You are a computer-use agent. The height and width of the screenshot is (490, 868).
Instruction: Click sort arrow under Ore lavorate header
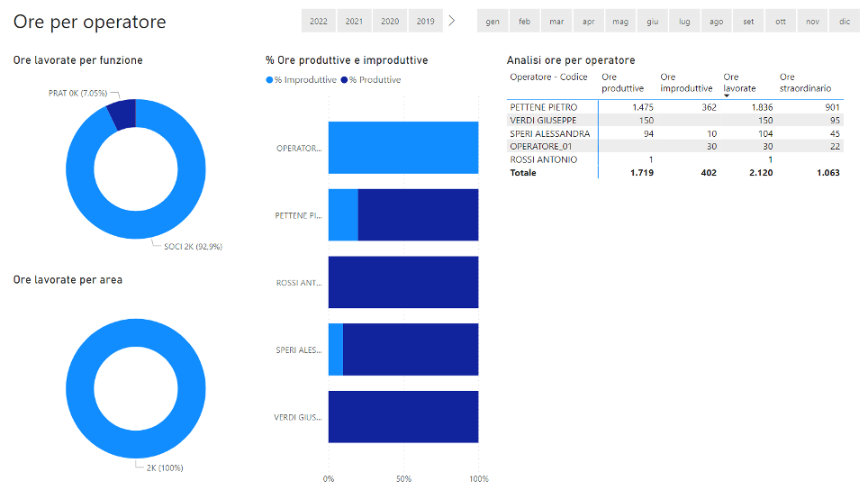(728, 95)
